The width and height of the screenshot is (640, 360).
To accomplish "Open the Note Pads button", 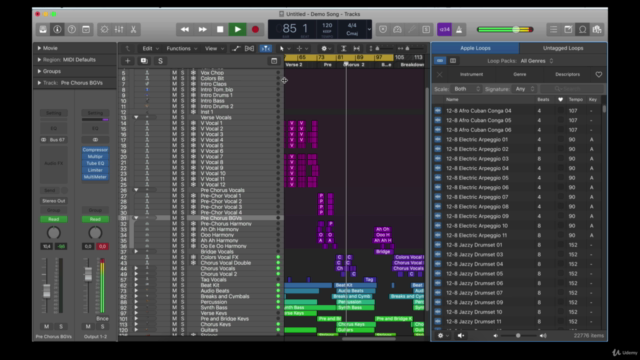I will coord(568,29).
